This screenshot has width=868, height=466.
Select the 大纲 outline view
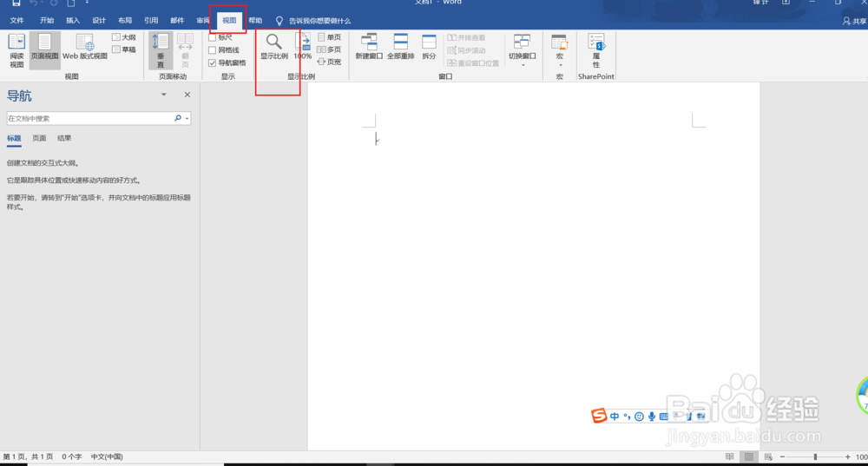(124, 37)
